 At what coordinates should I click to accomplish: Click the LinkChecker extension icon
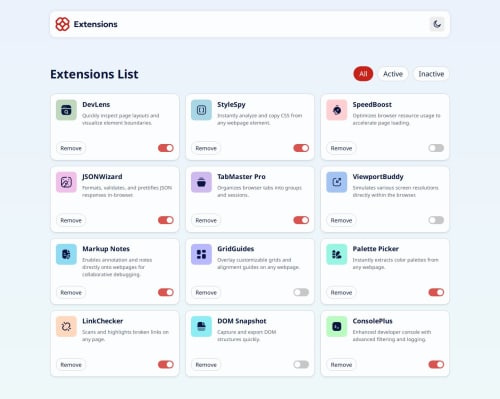click(66, 326)
